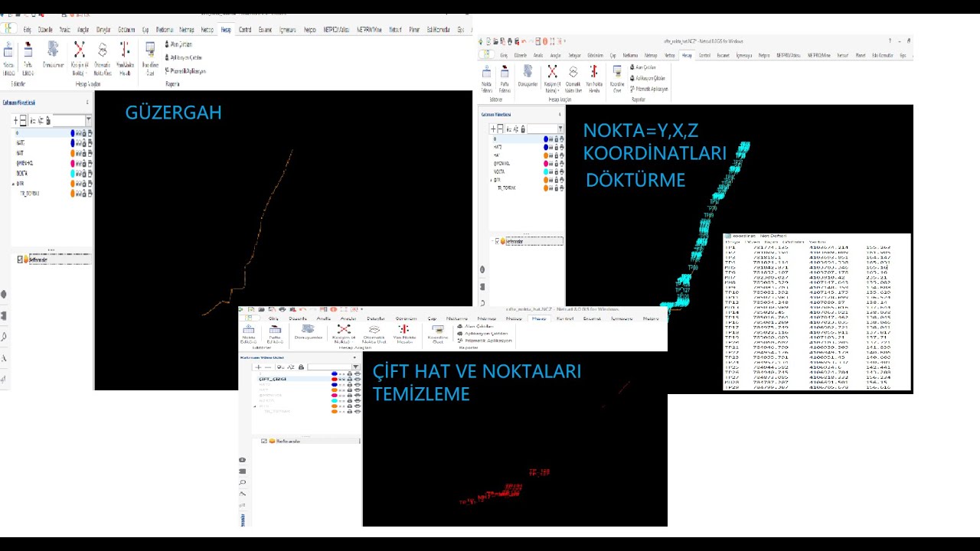Open Düzenle ribbon tab in NOKTA=Y,X,Z window
Image resolution: width=980 pixels, height=551 pixels.
tap(521, 55)
